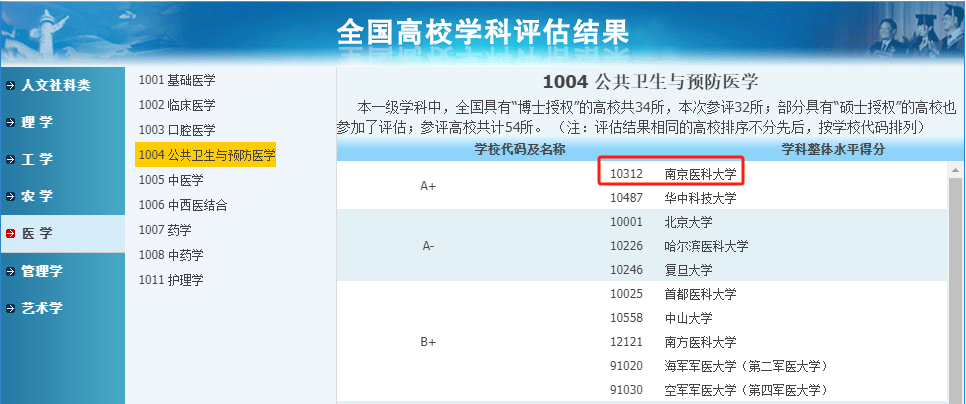Click the B+ grade cell

pyautogui.click(x=428, y=342)
